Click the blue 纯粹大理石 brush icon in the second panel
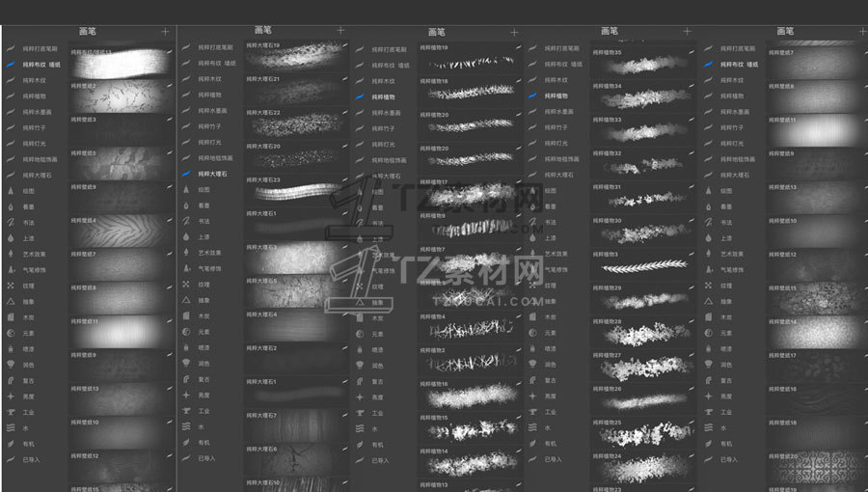This screenshot has height=492, width=868. [186, 174]
